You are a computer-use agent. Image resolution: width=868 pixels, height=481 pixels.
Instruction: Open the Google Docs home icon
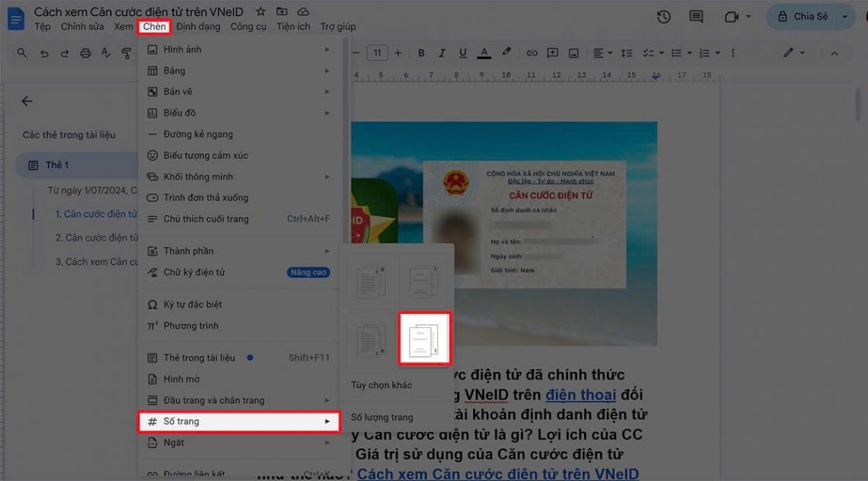(15, 18)
